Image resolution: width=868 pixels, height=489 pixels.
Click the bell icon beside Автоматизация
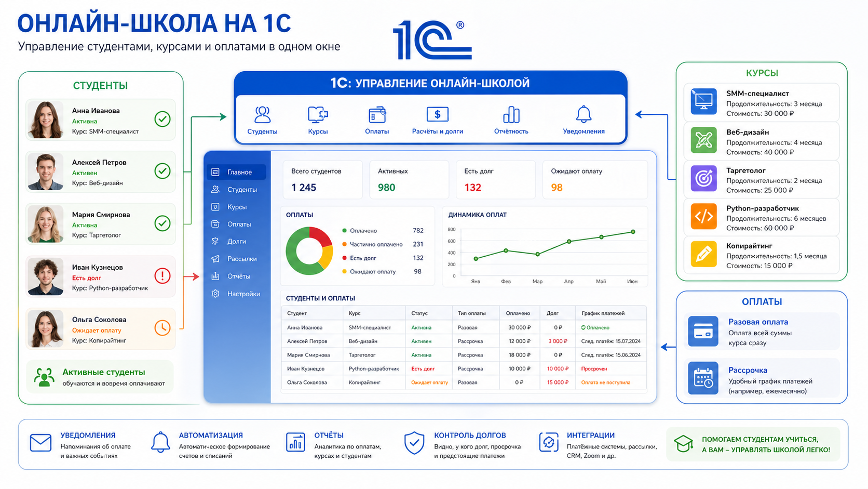pyautogui.click(x=160, y=442)
